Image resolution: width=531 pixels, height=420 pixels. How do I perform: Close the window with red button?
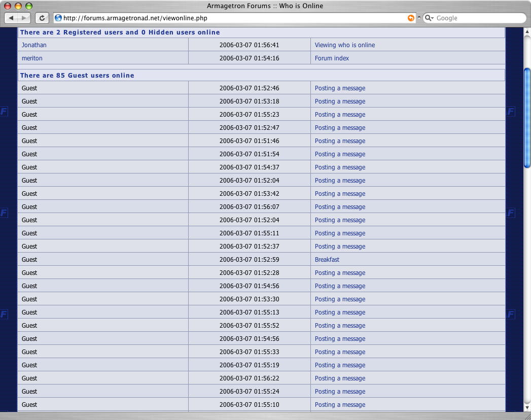(8, 6)
